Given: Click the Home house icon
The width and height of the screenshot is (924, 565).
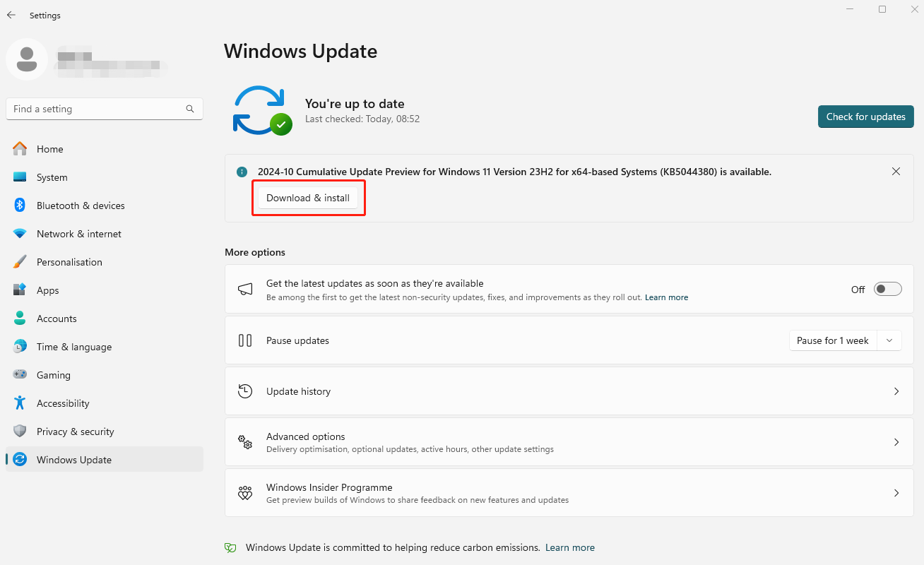Looking at the screenshot, I should coord(20,149).
